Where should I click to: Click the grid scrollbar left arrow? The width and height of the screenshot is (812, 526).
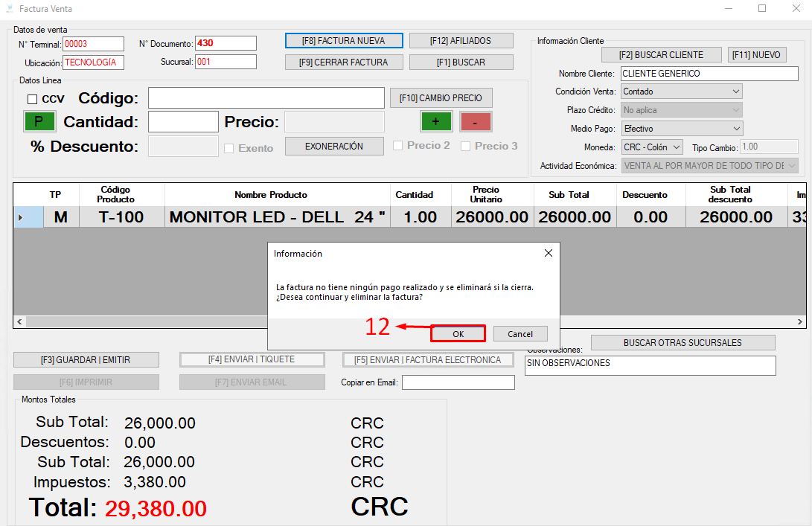click(19, 321)
